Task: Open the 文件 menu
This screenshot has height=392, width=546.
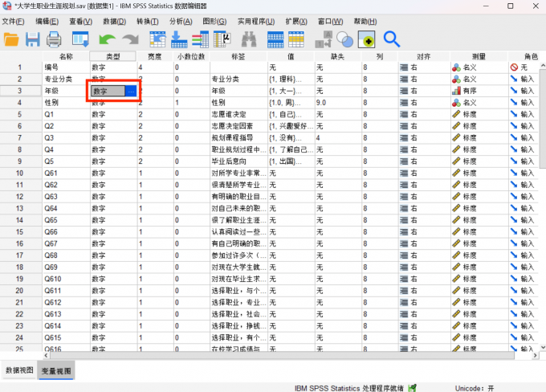Action: coord(13,22)
